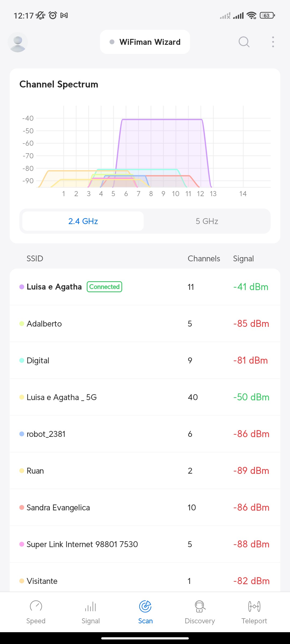Select Super Link Internet 98801 7530
The width and height of the screenshot is (290, 644).
pos(145,544)
